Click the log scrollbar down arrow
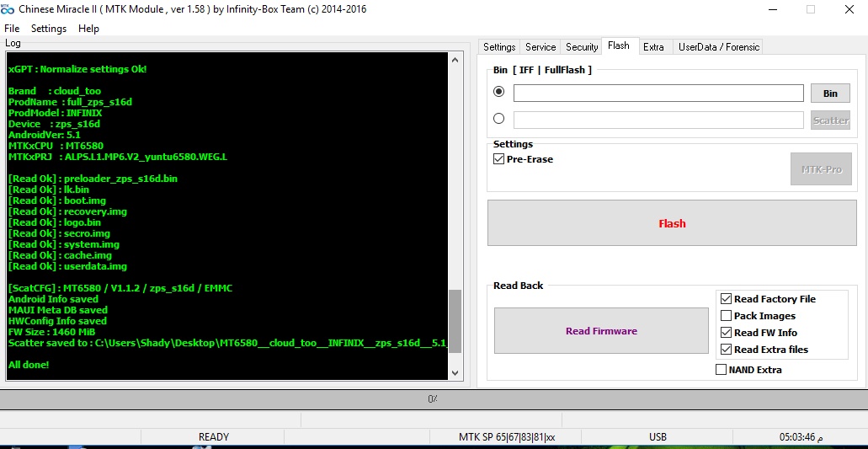868x449 pixels. (x=455, y=372)
